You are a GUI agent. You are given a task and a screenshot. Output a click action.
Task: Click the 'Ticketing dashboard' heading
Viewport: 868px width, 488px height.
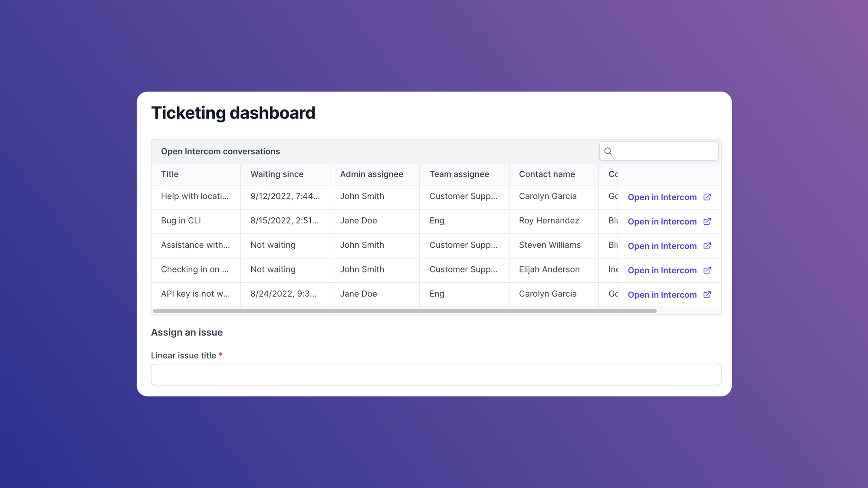click(233, 113)
